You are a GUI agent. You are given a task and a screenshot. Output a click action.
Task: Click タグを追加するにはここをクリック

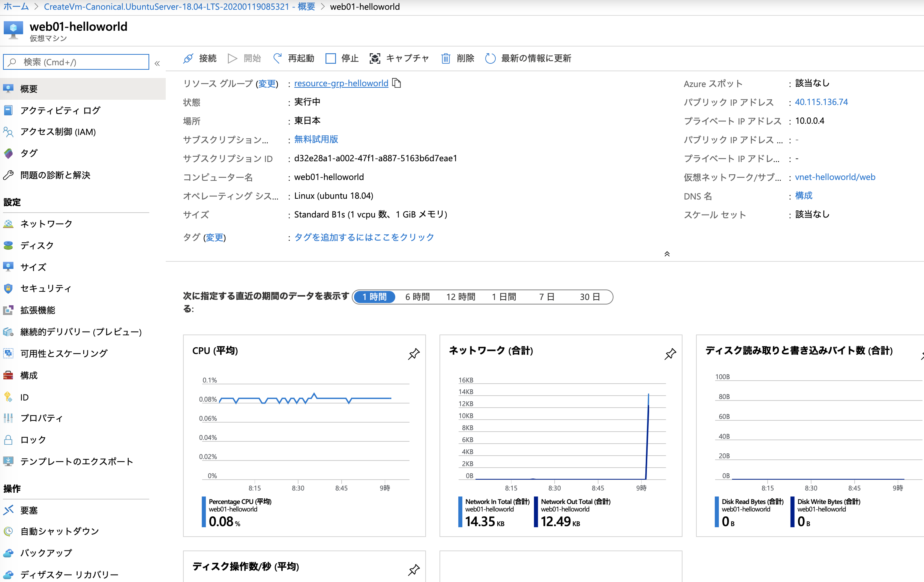364,237
